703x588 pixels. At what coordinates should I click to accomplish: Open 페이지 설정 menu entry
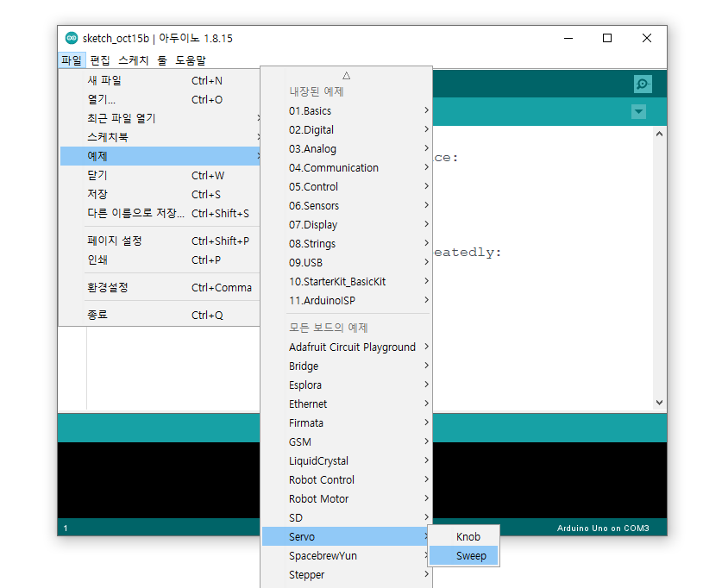160,241
